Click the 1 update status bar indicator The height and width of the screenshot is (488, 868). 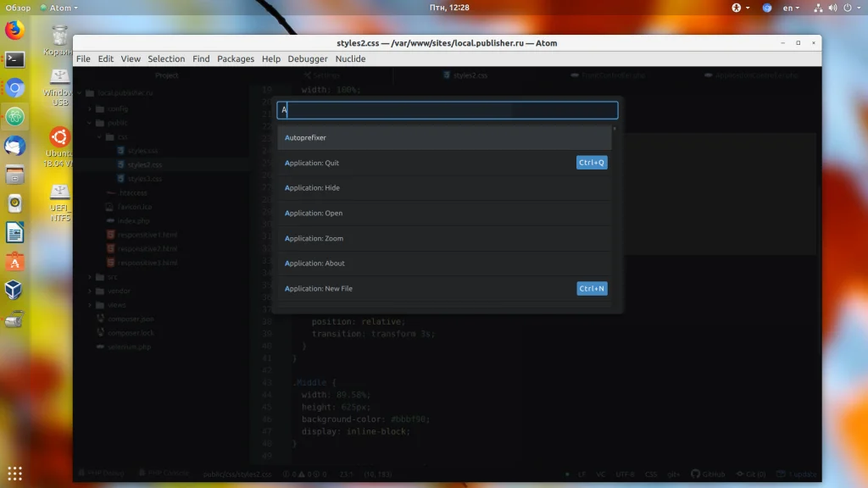[797, 474]
